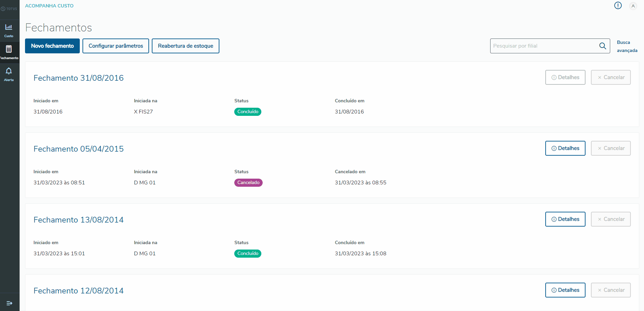Select the Fechamento 13/08/2014 title
This screenshot has height=311, width=644.
pyautogui.click(x=78, y=220)
